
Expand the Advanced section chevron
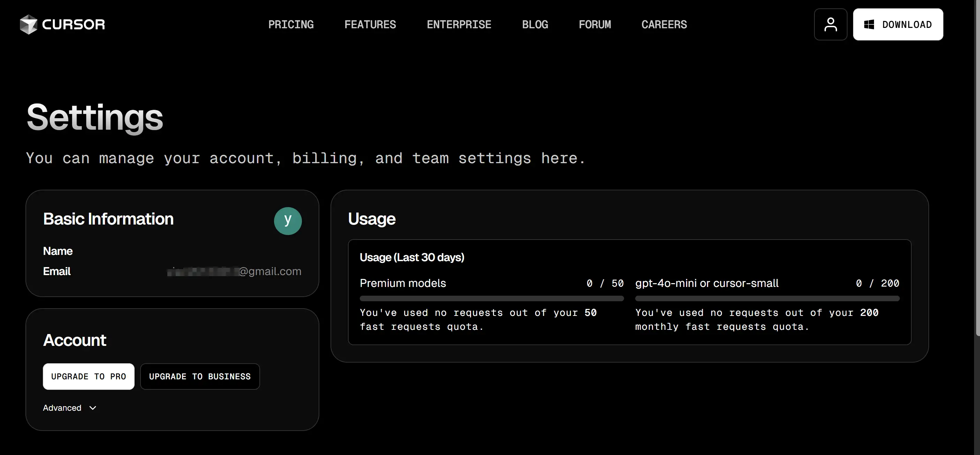pos(92,408)
